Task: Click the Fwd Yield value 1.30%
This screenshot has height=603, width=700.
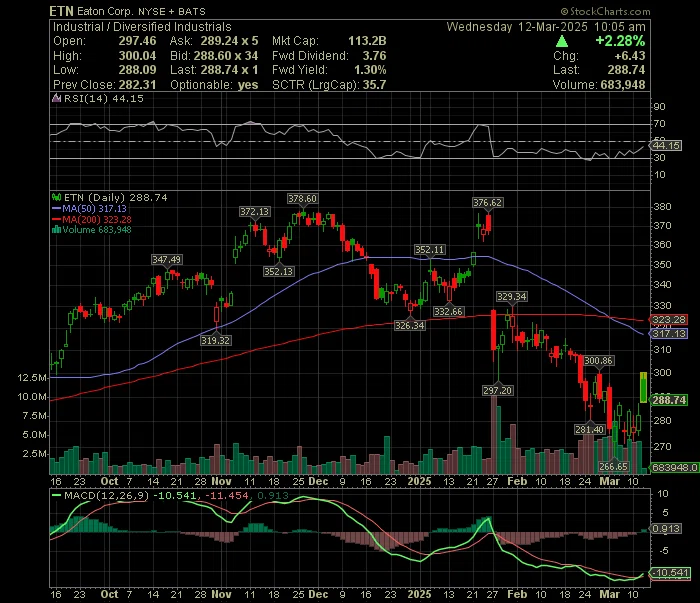Action: tap(370, 70)
